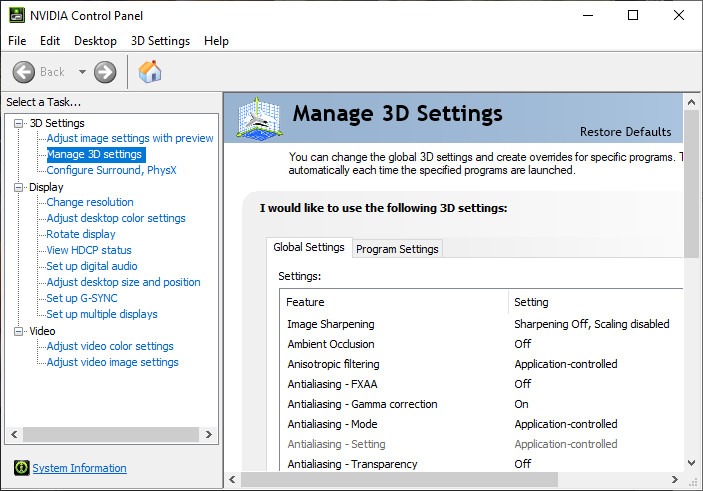Screen dimensions: 703x491
Task: Open the Desktop menu
Action: 95,41
